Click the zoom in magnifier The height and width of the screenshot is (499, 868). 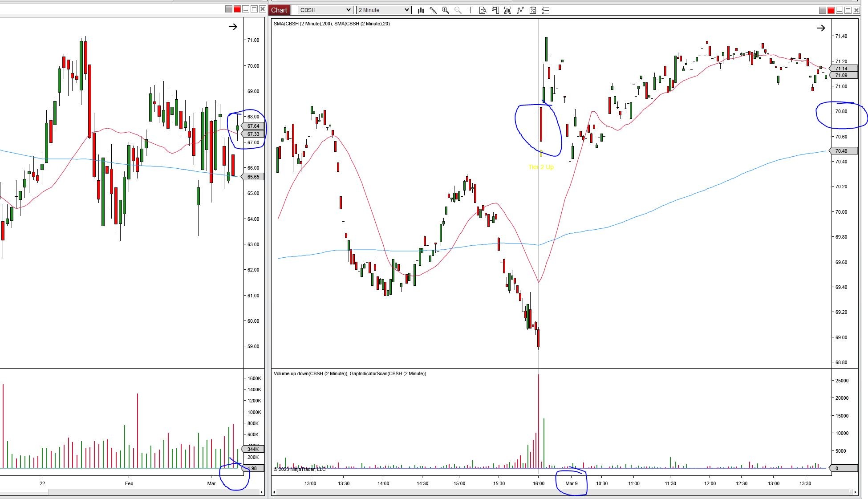pos(445,10)
